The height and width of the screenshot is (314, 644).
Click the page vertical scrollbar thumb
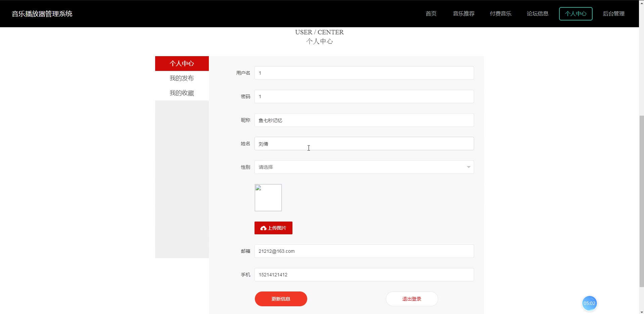coord(641,201)
